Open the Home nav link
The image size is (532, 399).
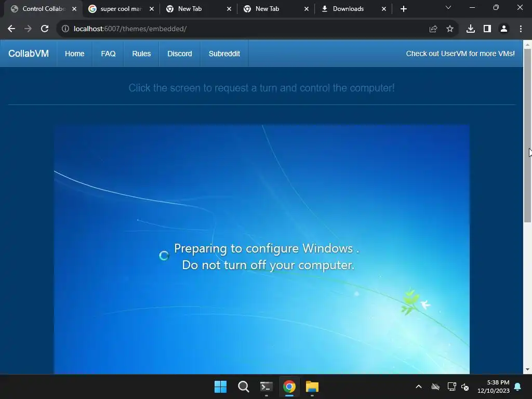click(x=75, y=54)
